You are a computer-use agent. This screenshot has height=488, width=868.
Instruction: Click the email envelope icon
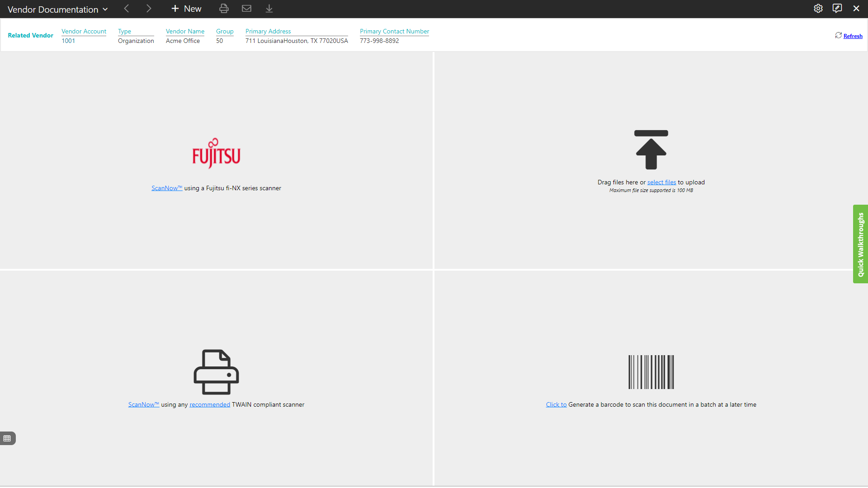coord(246,9)
